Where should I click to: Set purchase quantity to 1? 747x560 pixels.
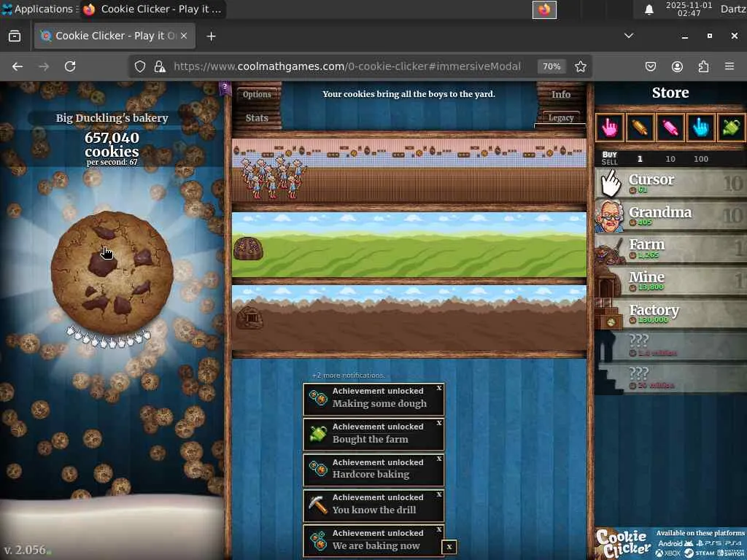640,159
